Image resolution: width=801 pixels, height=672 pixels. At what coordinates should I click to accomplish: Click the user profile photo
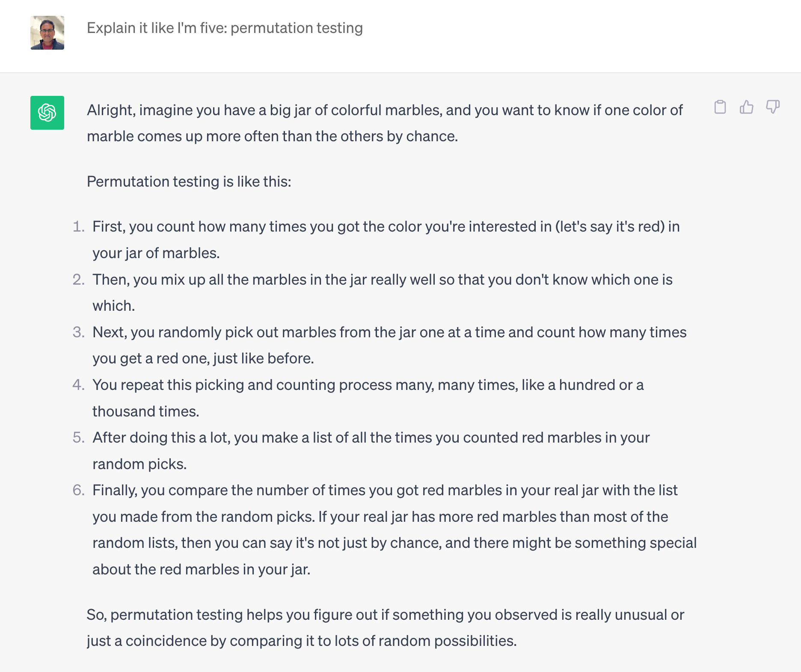(x=47, y=33)
